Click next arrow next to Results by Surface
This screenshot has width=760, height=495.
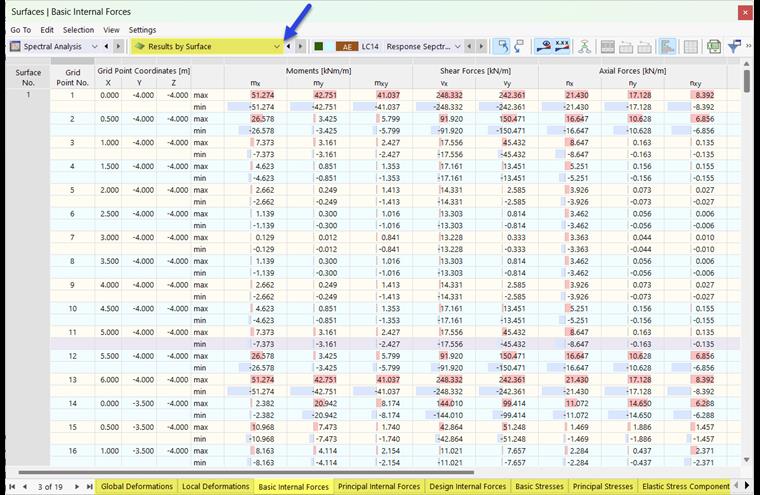point(301,47)
